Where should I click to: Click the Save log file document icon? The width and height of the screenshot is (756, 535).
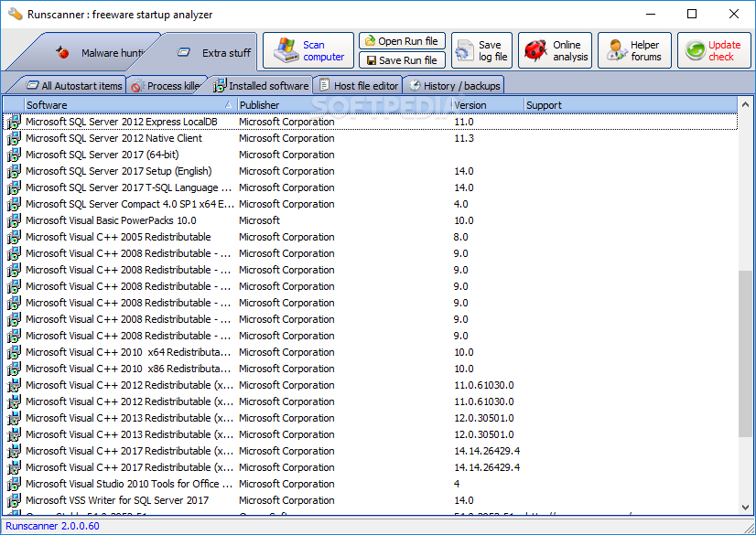click(x=464, y=50)
